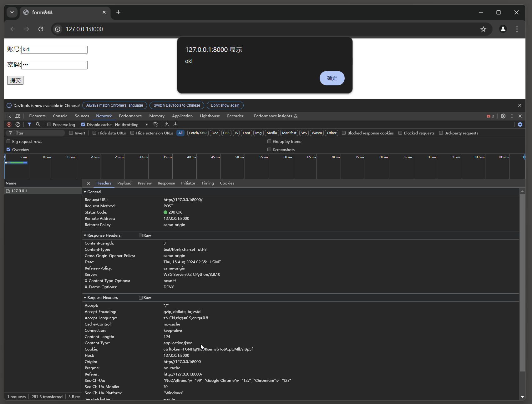The image size is (532, 404).
Task: Toggle the network filter bar
Action: click(x=29, y=124)
